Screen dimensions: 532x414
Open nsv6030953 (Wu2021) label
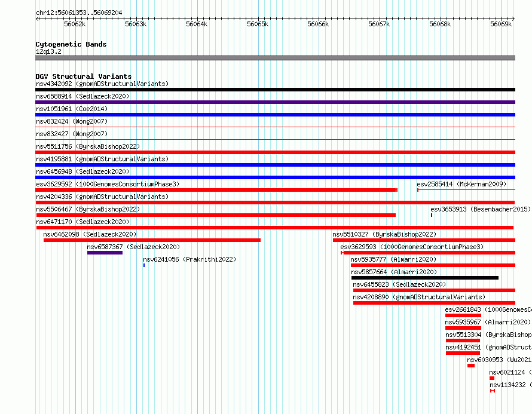click(x=499, y=360)
